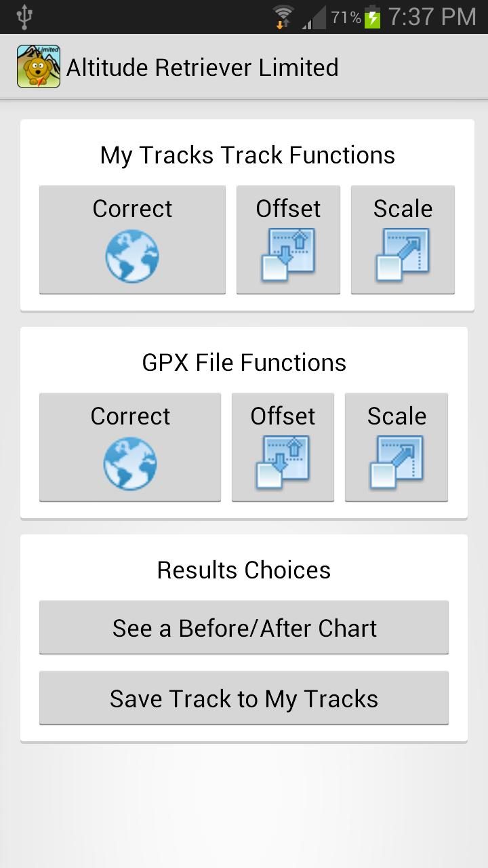Screen dimensions: 488x868
Task: Tap the GPX File Functions heading
Action: [x=244, y=363]
